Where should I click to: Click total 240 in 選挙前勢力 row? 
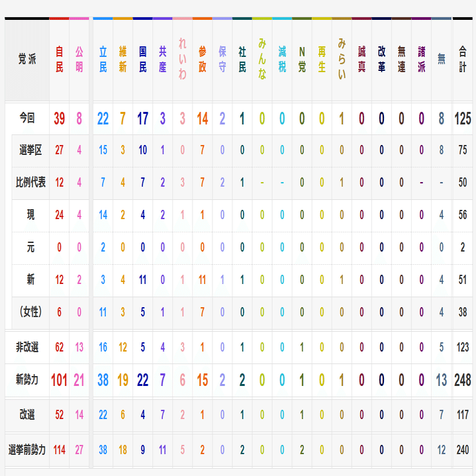tap(463, 450)
